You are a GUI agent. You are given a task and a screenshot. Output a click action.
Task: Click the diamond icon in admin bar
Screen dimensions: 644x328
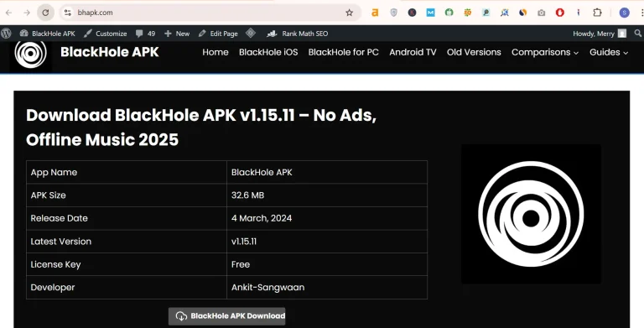[251, 34]
